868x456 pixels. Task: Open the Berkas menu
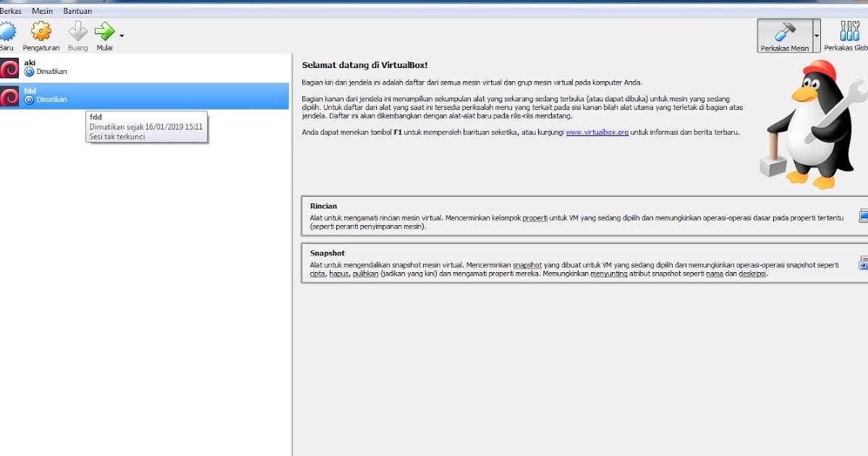[x=10, y=11]
